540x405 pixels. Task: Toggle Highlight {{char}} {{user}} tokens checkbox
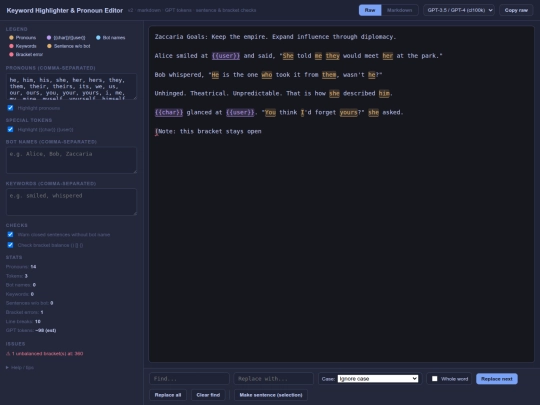(10, 129)
